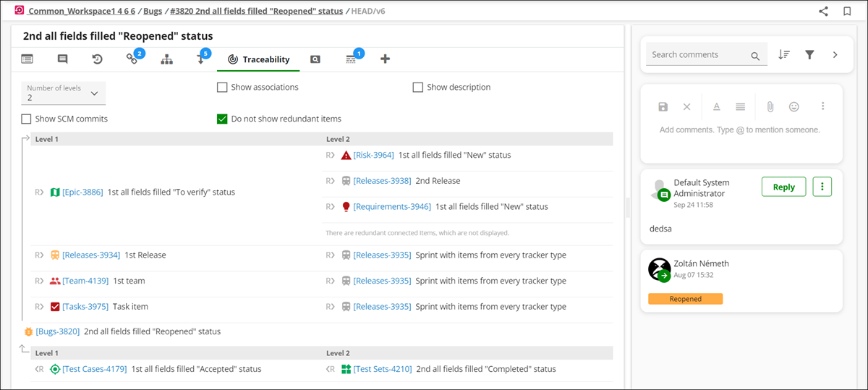
Task: Click the share icon in header
Action: click(823, 11)
